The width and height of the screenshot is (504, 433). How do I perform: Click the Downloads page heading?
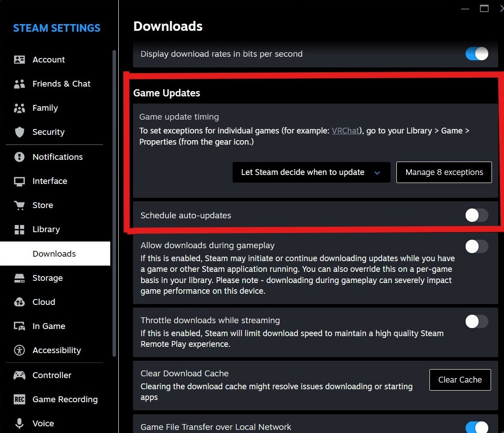pos(168,26)
